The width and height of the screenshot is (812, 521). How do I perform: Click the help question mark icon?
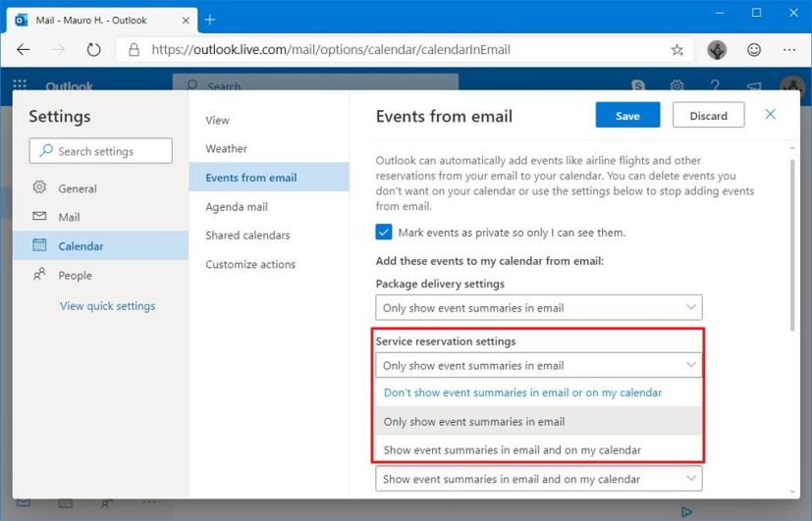click(x=715, y=85)
